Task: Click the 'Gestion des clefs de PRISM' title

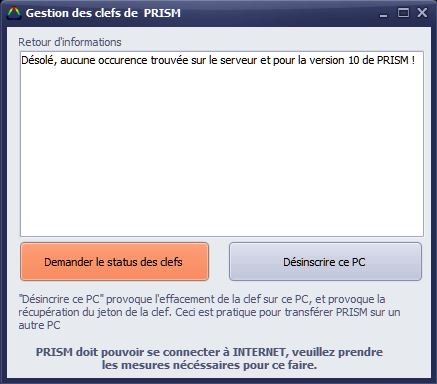Action: click(103, 13)
